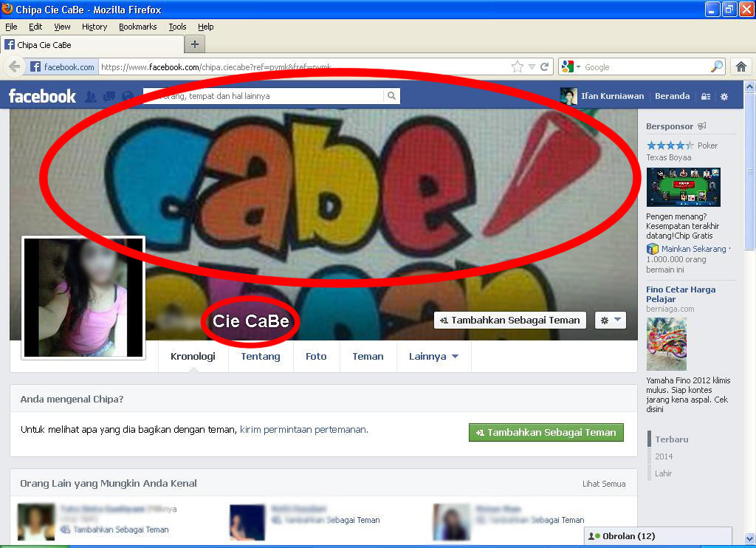The image size is (756, 548).
Task: Open the notifications globe icon
Action: [x=128, y=97]
